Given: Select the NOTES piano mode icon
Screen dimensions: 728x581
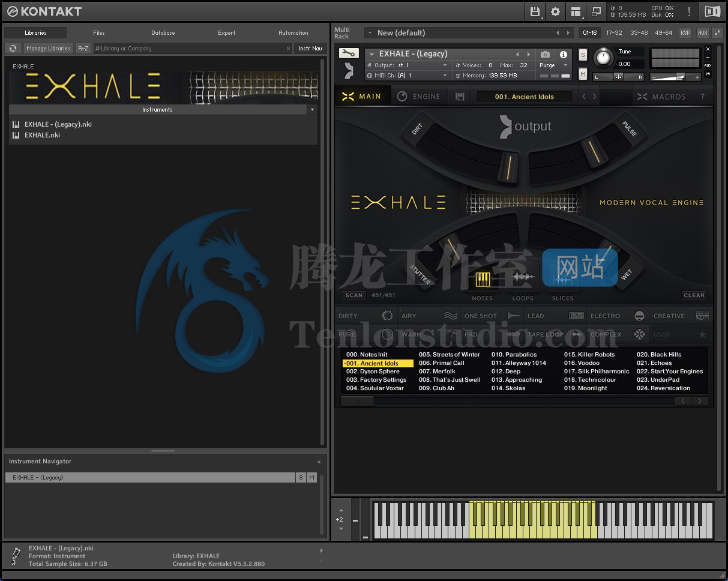Looking at the screenshot, I should tap(483, 279).
